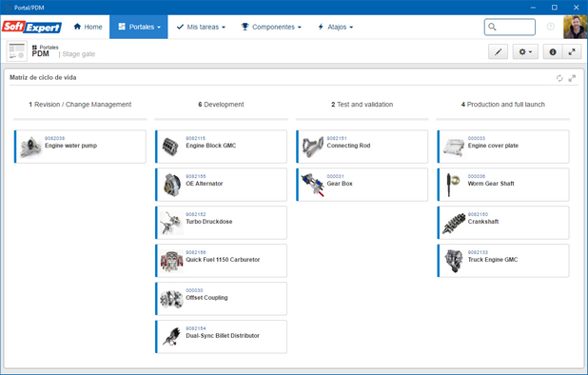
Task: Open the Crankshaft item
Action: point(503,223)
